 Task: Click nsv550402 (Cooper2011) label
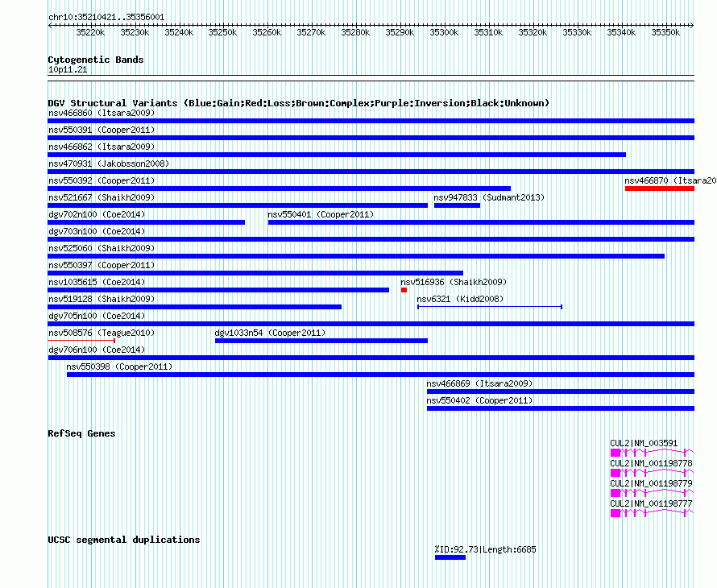click(479, 400)
